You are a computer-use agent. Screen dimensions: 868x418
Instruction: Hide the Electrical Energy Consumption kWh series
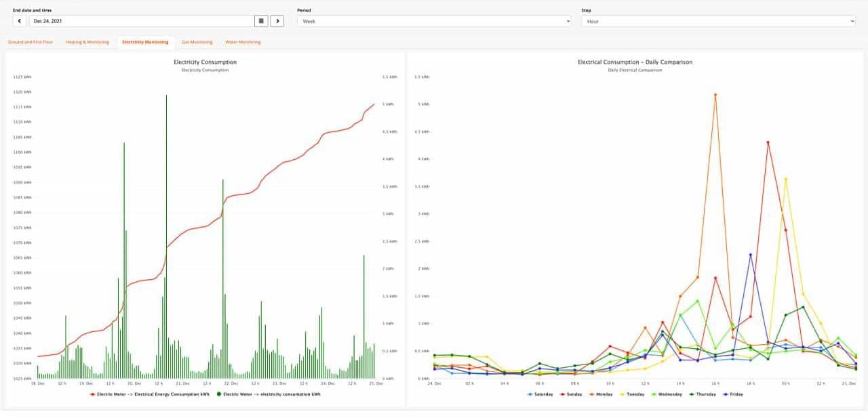(93, 394)
